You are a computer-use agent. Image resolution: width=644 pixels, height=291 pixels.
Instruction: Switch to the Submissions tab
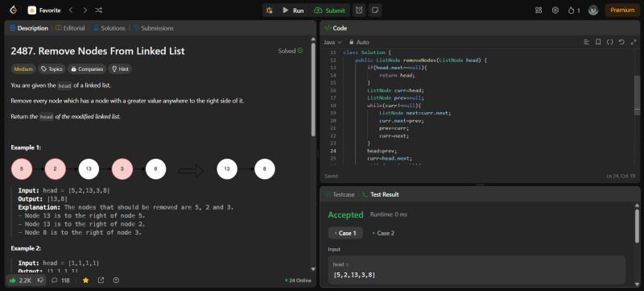(153, 28)
